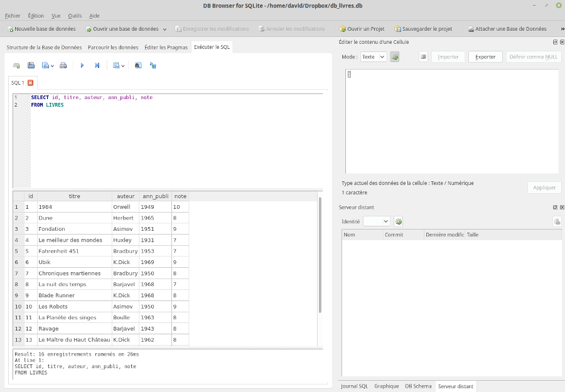Close the SQL 1 tab

tap(30, 83)
